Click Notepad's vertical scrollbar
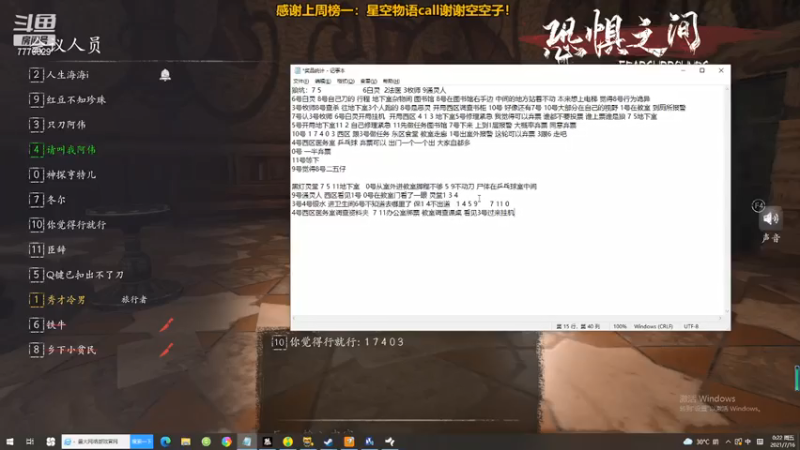This screenshot has height=450, width=800. tap(727, 199)
